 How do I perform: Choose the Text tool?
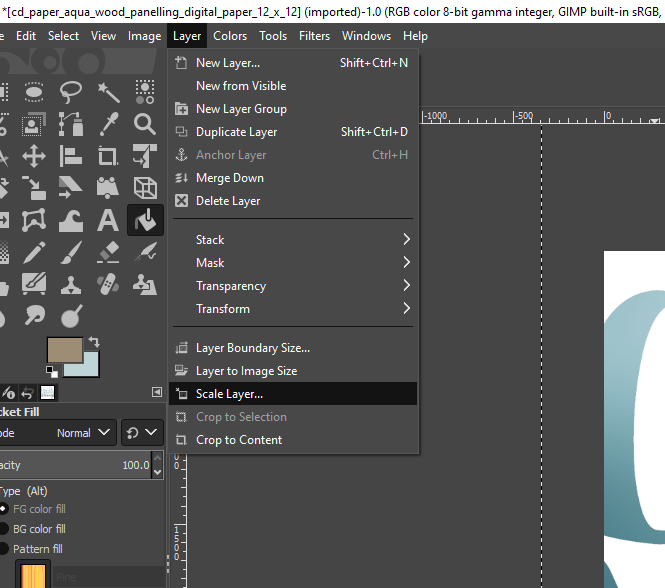(x=108, y=220)
